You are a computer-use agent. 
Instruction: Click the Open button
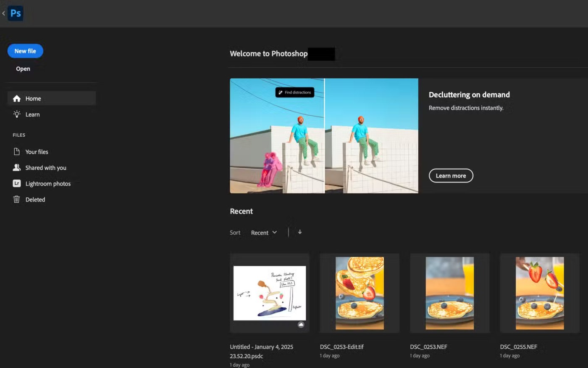click(23, 69)
